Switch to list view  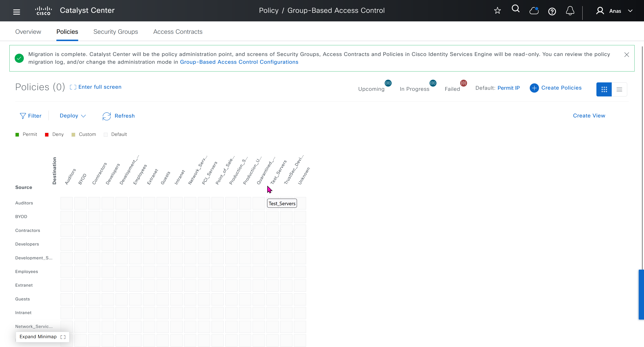619,89
